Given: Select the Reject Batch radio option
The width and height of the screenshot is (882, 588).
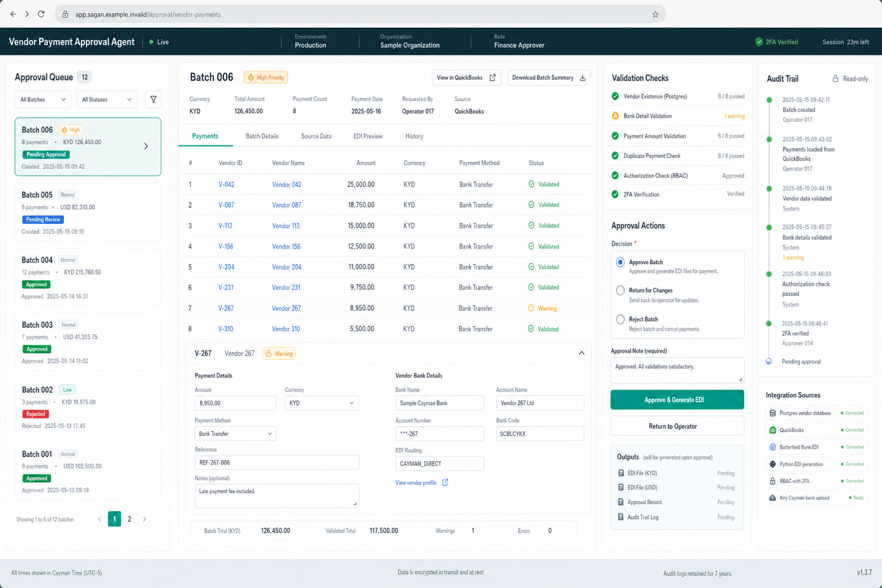Looking at the screenshot, I should coord(620,319).
